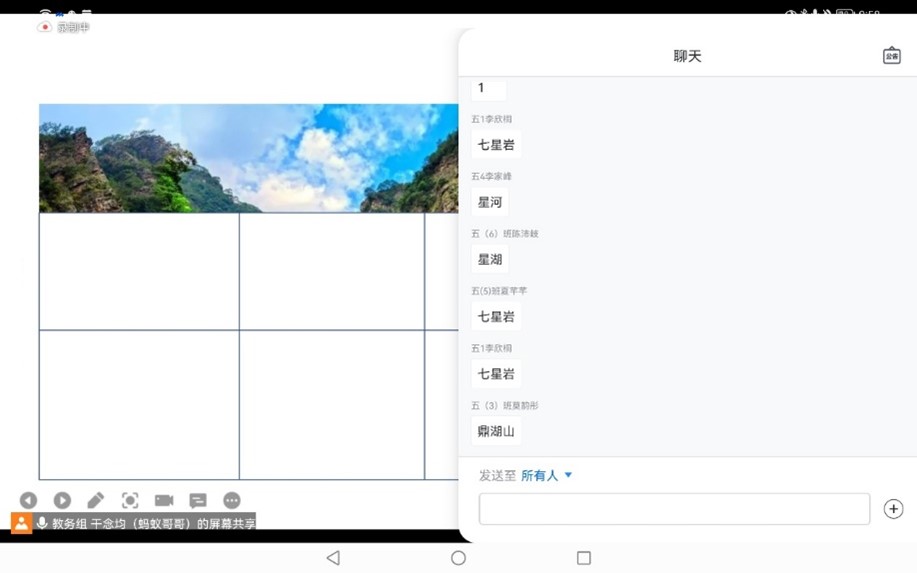Open the chat bubble icon in toolbar

click(x=198, y=500)
